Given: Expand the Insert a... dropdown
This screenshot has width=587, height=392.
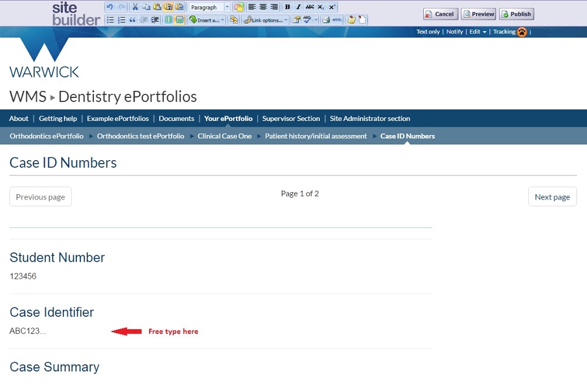Looking at the screenshot, I should coord(207,20).
